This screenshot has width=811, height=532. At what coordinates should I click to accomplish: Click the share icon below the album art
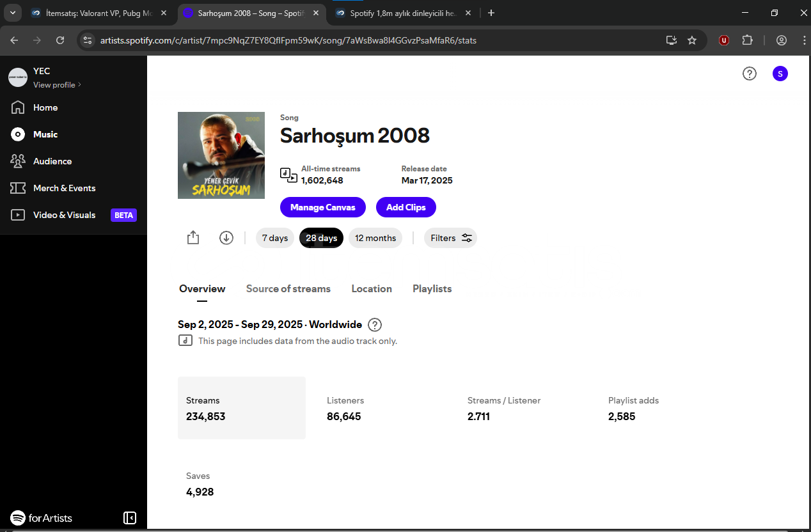click(193, 238)
